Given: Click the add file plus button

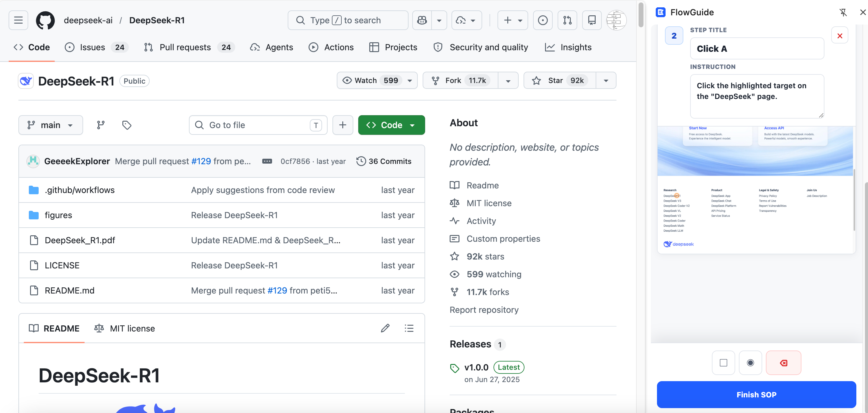Looking at the screenshot, I should coord(343,125).
